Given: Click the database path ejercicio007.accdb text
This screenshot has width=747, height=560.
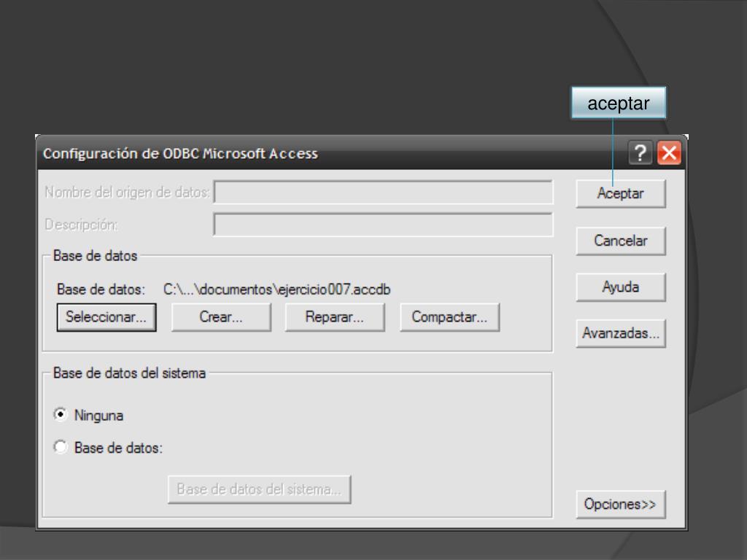Looking at the screenshot, I should (276, 289).
